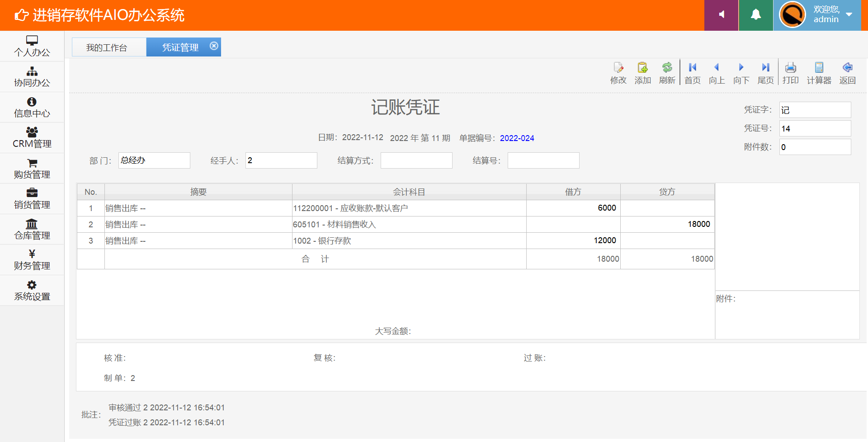Click the 添加 add voucher icon
The image size is (868, 442).
coord(642,73)
